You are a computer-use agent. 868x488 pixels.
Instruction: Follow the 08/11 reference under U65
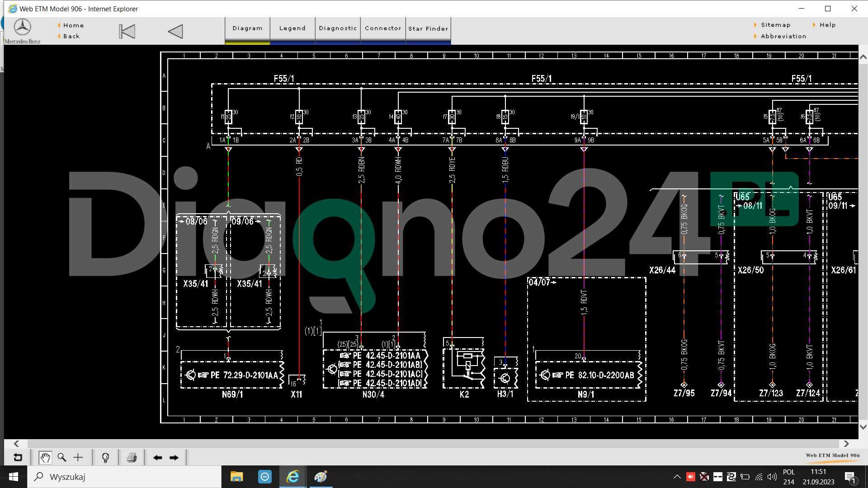click(x=750, y=206)
